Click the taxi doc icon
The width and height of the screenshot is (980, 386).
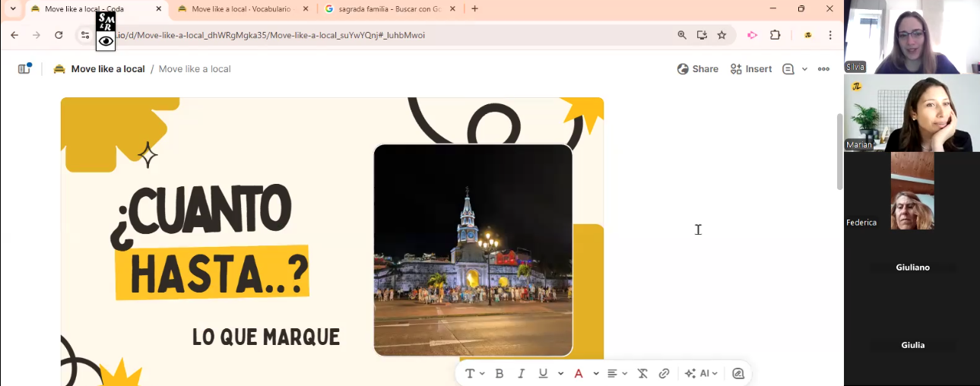[x=59, y=68]
